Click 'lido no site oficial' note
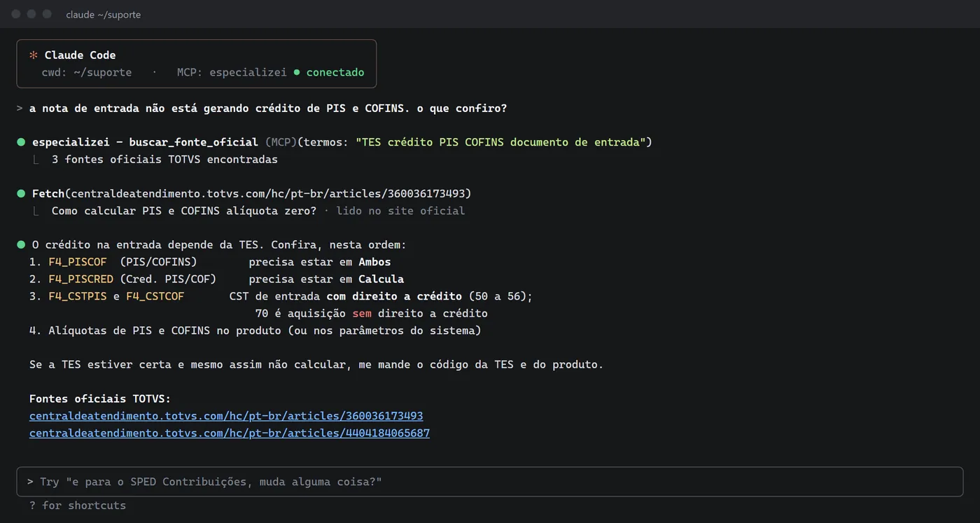 click(x=400, y=211)
